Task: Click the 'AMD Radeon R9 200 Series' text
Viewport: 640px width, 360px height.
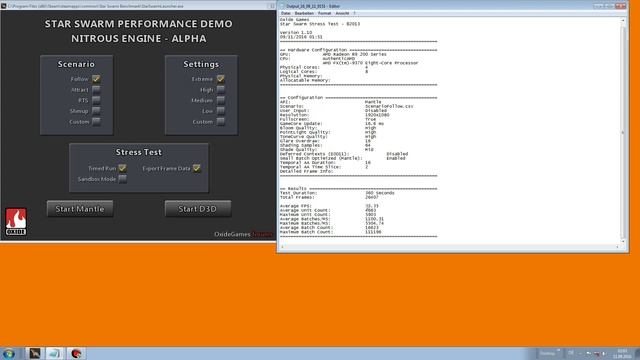Action: 354,54
